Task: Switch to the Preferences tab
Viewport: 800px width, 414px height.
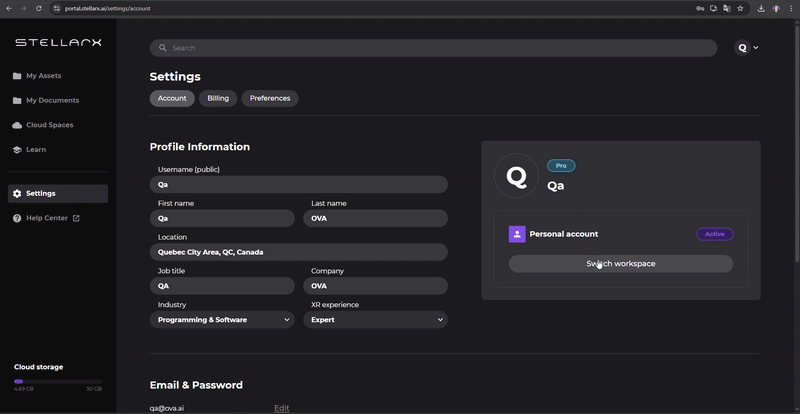Action: [270, 98]
